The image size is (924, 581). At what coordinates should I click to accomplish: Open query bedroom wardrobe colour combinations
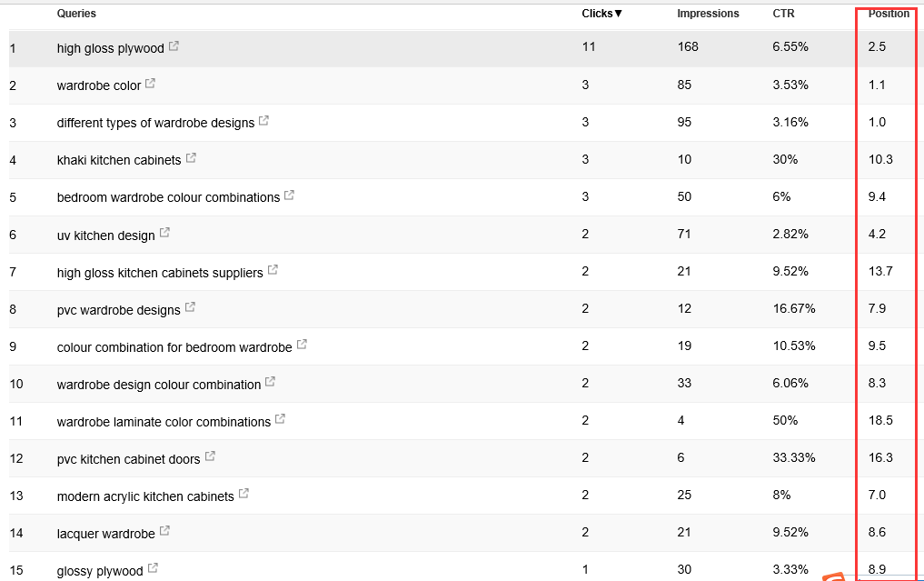168,197
